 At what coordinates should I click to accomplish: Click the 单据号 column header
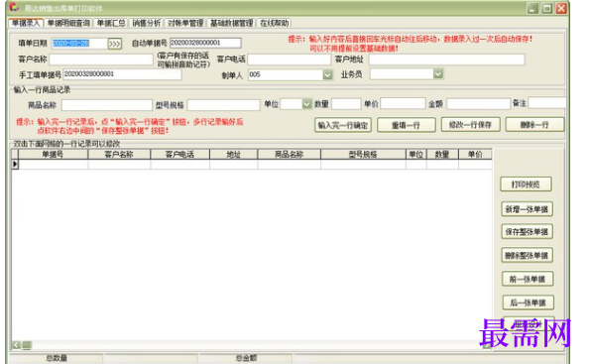(54, 155)
